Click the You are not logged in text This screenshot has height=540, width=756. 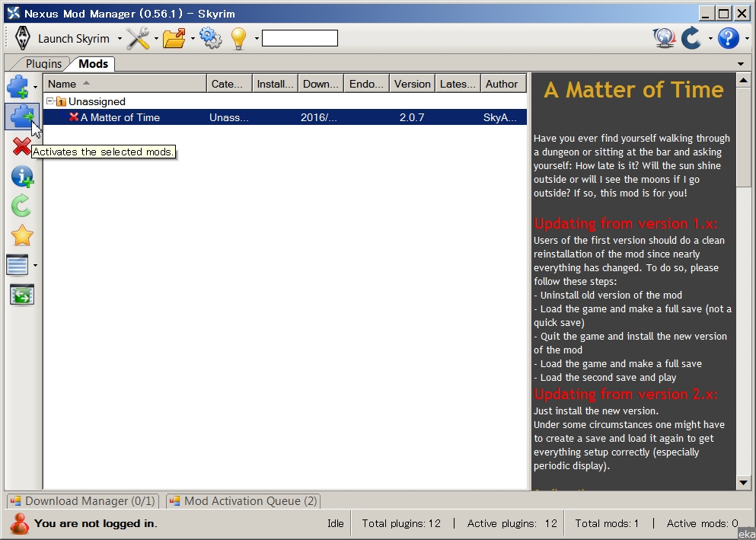95,523
